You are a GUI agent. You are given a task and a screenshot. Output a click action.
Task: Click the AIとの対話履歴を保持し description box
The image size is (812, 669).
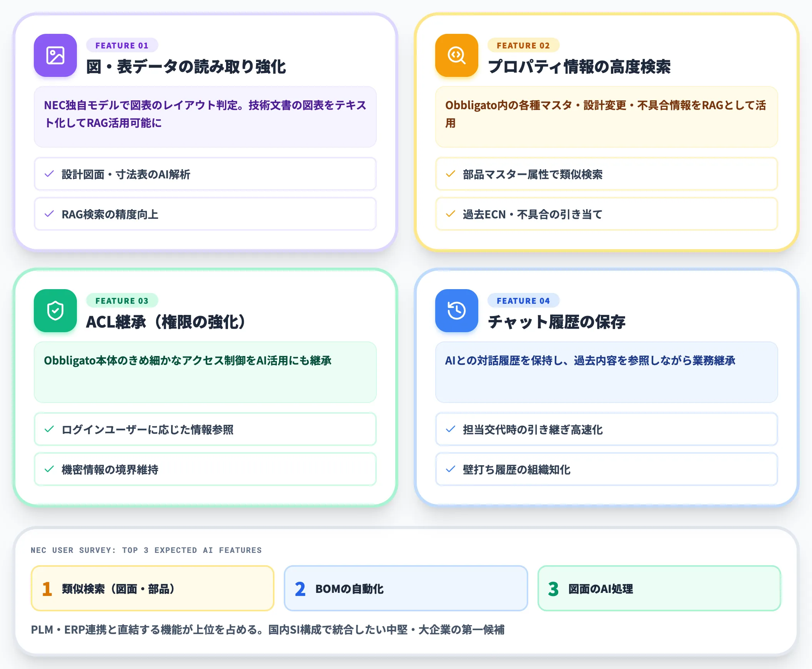click(606, 372)
